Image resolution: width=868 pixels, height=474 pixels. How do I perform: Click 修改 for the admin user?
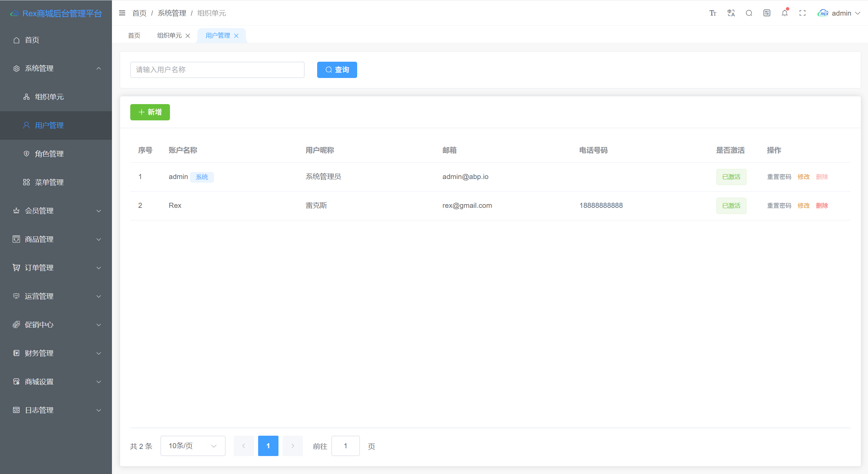804,177
